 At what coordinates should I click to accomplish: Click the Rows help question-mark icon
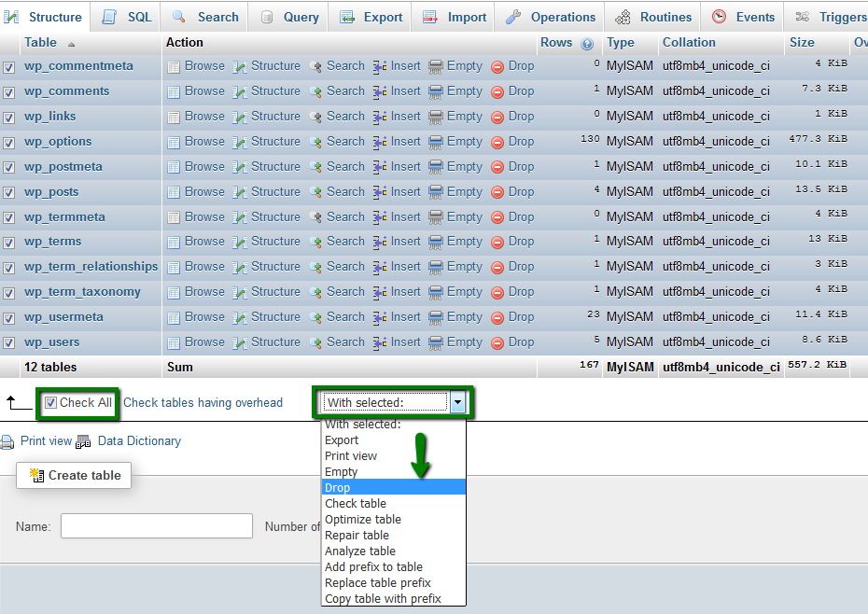[x=587, y=44]
